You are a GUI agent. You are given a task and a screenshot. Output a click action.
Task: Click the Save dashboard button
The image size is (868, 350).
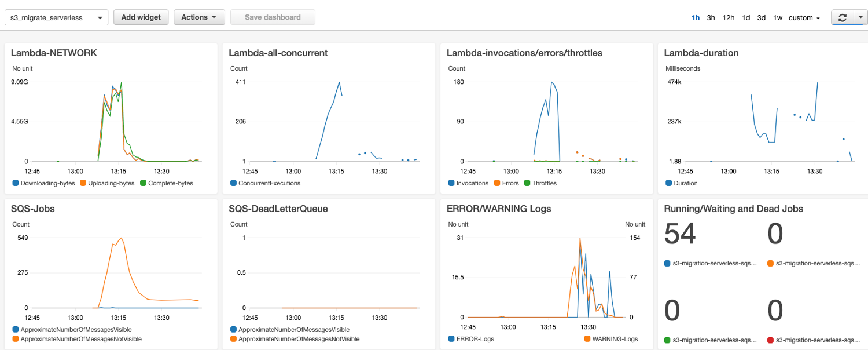(273, 17)
